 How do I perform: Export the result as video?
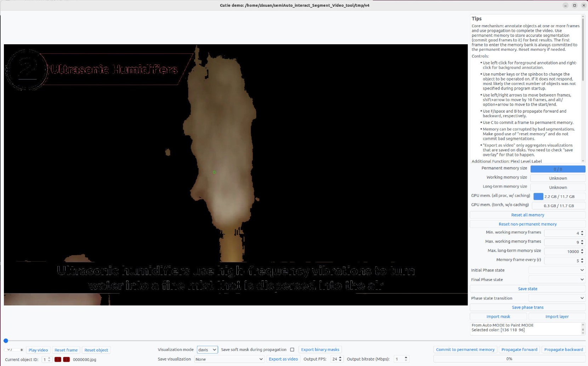pos(283,359)
